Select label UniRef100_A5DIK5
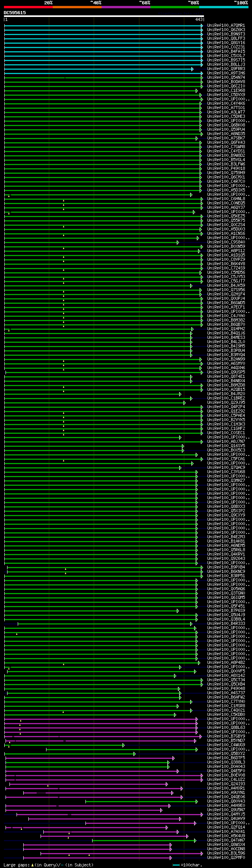Screen dimensions: 252x868 (226, 190)
